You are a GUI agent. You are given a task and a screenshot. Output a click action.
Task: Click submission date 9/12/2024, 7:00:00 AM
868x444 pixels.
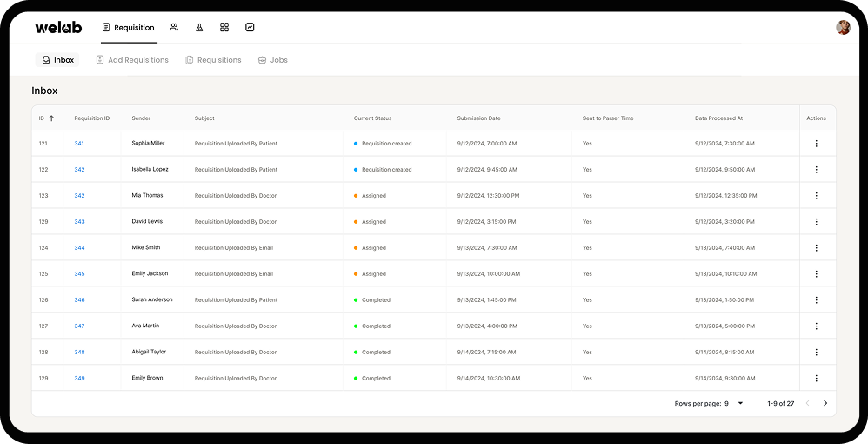tap(487, 144)
